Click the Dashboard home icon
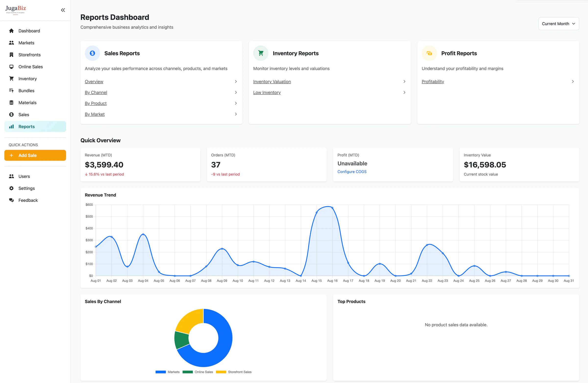The image size is (588, 383). coord(11,31)
